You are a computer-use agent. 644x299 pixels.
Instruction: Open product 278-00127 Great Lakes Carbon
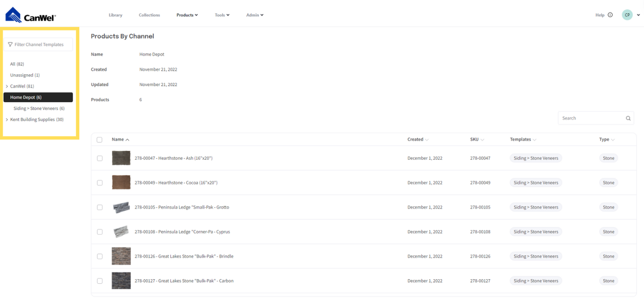click(x=184, y=281)
